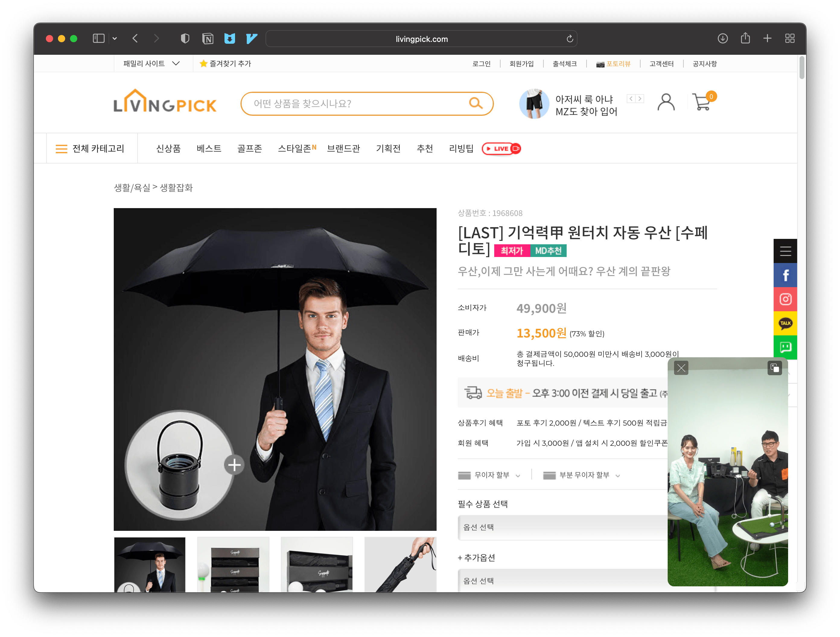Open the 베스트 menu tab

tap(209, 148)
